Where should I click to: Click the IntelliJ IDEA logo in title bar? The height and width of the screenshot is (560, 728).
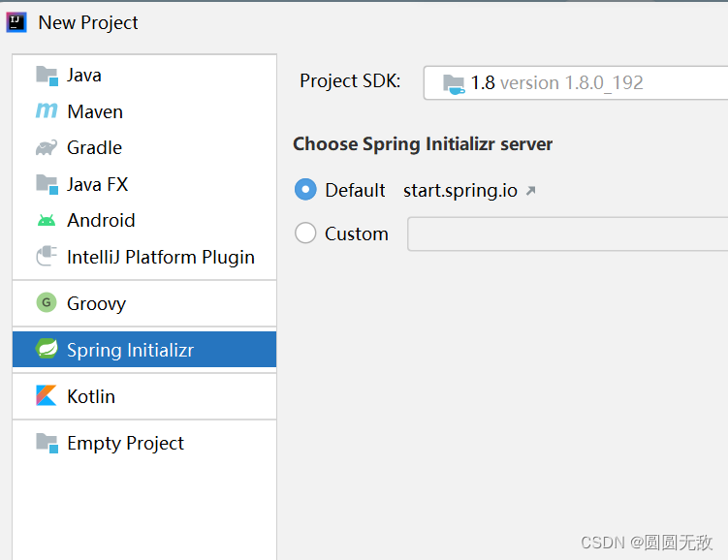click(16, 22)
